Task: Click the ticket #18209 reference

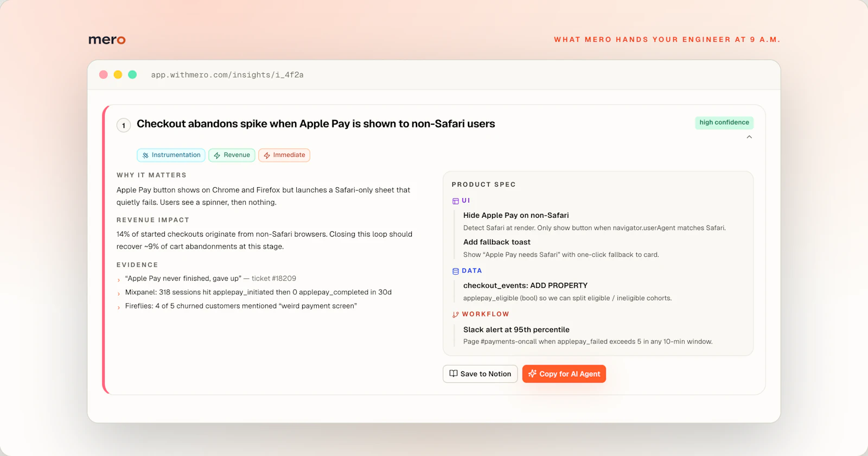Action: (x=274, y=278)
